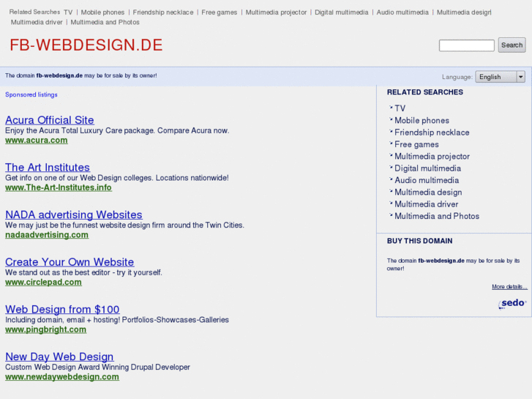Select Audio multimedia in top related bar

402,12
